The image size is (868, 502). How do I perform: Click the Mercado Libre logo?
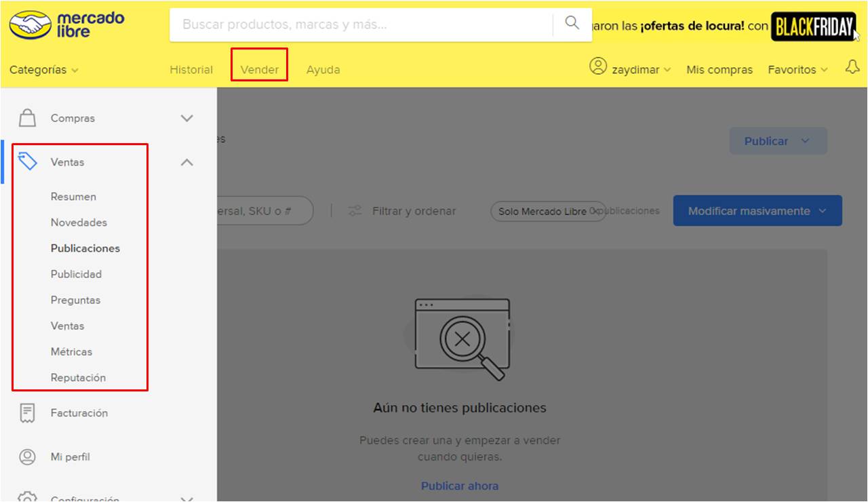[x=64, y=22]
